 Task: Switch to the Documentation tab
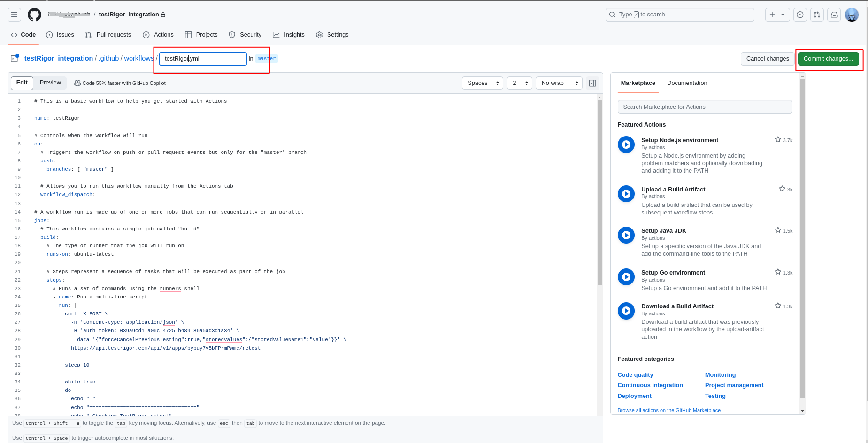(x=687, y=83)
